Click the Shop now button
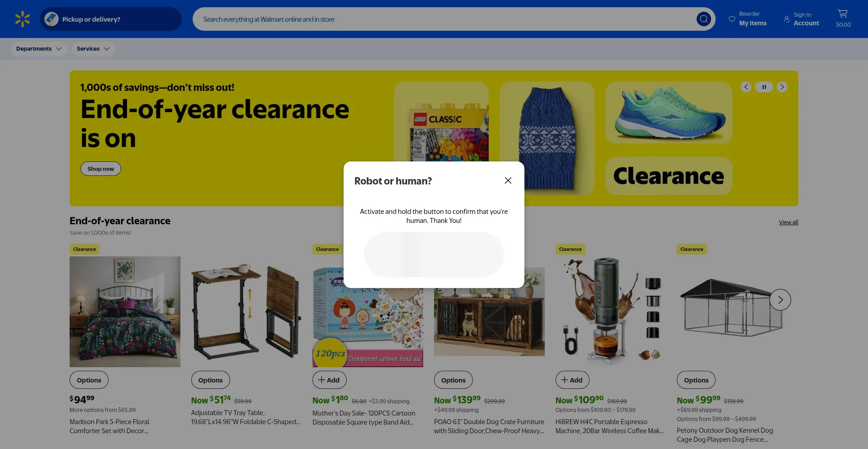Screen dimensions: 868x449 101,169
